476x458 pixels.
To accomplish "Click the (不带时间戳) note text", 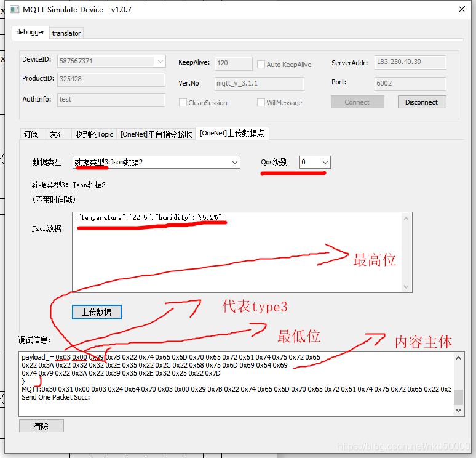I will pos(54,199).
